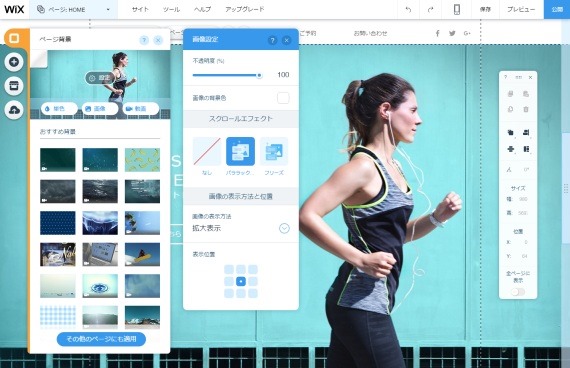Switch to mobile editor view
570x368 pixels.
tap(457, 9)
